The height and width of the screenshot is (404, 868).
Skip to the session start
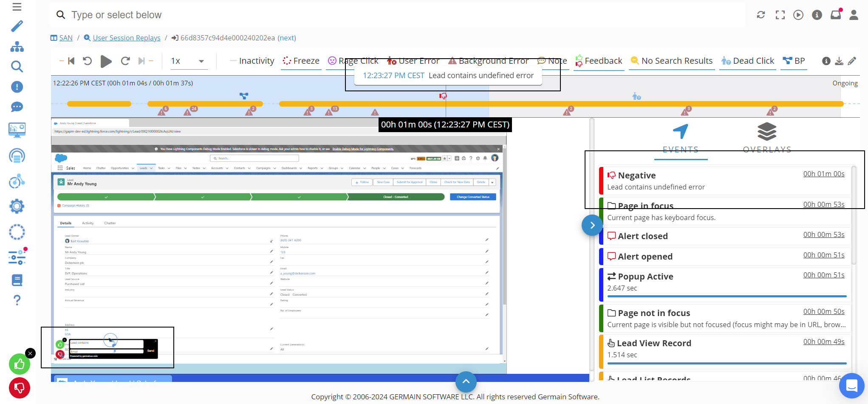71,61
